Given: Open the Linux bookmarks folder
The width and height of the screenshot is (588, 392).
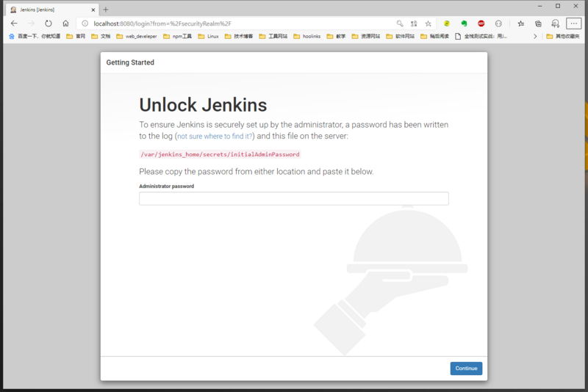Looking at the screenshot, I should pyautogui.click(x=209, y=36).
